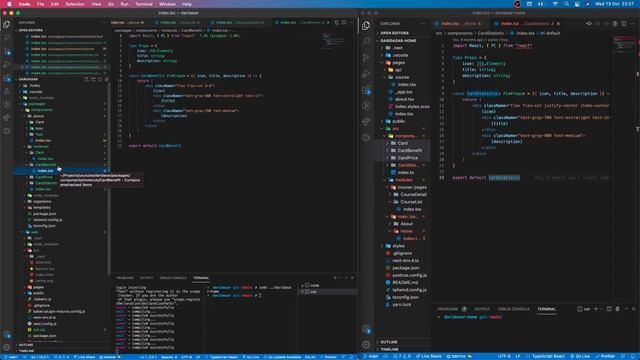
Task: Open Extensions icon in left window activity bar
Action: (x=7, y=78)
